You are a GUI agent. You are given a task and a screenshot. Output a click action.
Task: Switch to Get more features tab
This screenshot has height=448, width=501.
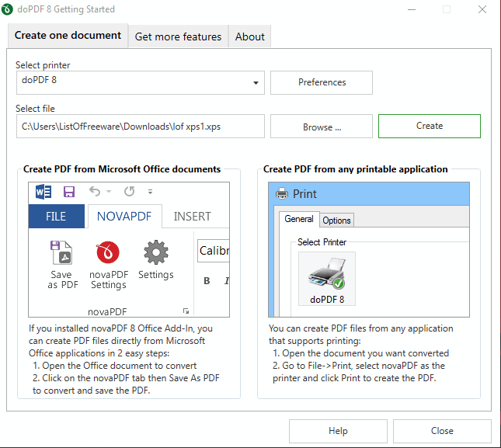179,36
